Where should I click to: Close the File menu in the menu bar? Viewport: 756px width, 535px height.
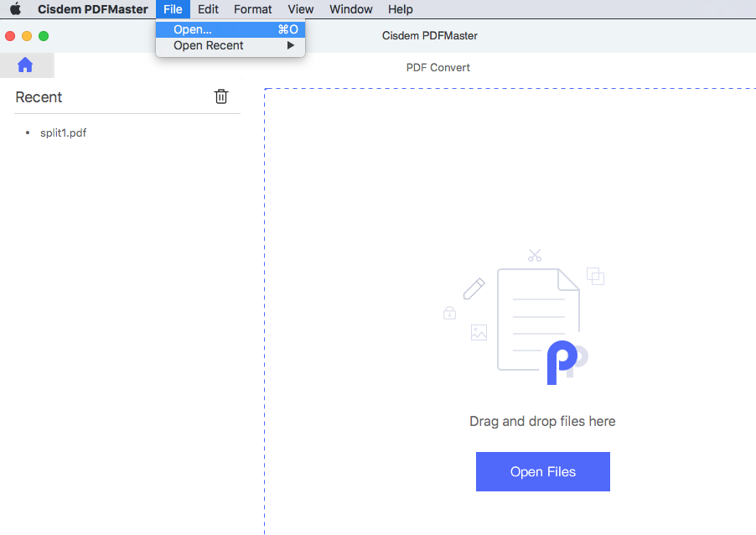point(173,9)
